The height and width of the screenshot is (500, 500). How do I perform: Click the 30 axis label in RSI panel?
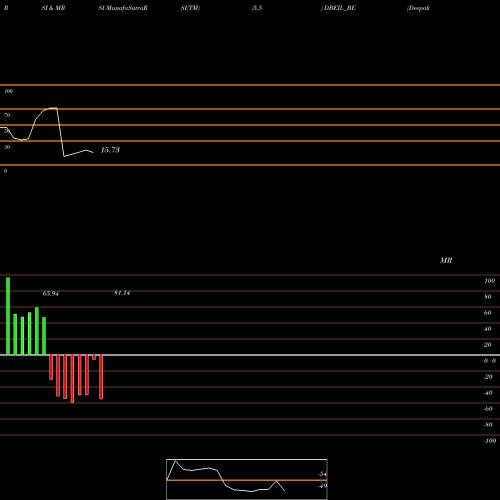pos(7,147)
